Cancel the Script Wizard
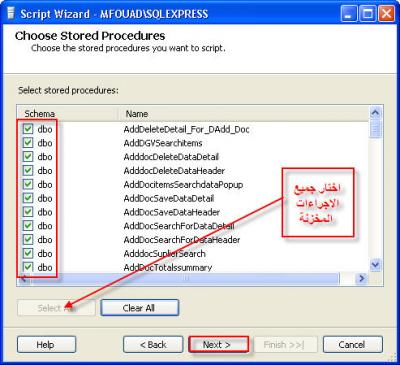 (x=353, y=344)
